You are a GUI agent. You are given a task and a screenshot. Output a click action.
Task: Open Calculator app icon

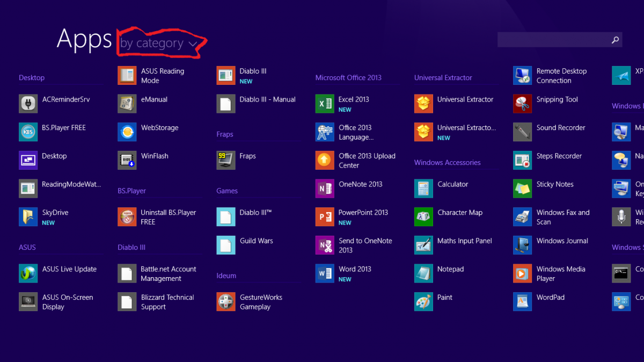point(423,189)
